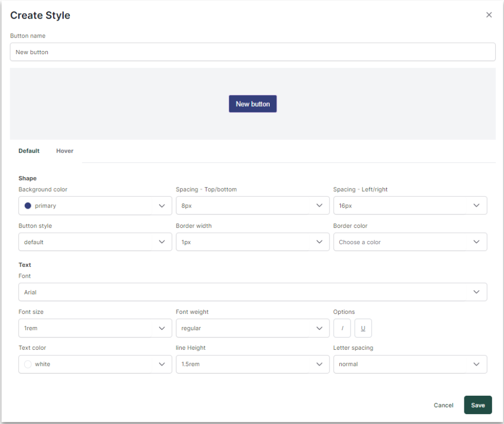Open the Button style dropdown
Viewport: 504px width, 424px height.
pyautogui.click(x=95, y=242)
